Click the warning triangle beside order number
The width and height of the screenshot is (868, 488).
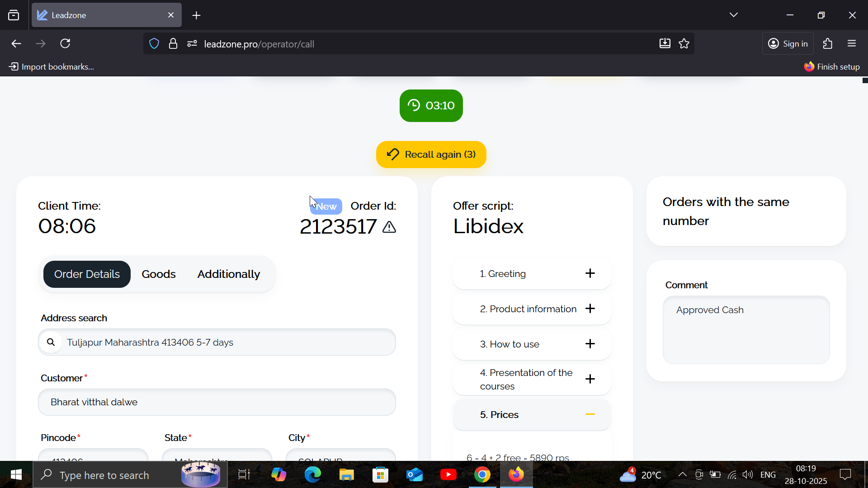[389, 227]
